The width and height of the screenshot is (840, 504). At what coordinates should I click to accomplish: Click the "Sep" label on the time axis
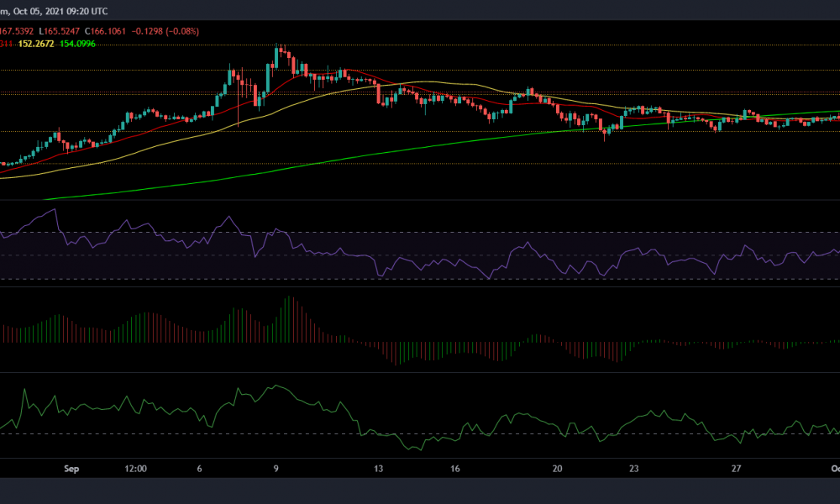pyautogui.click(x=71, y=469)
